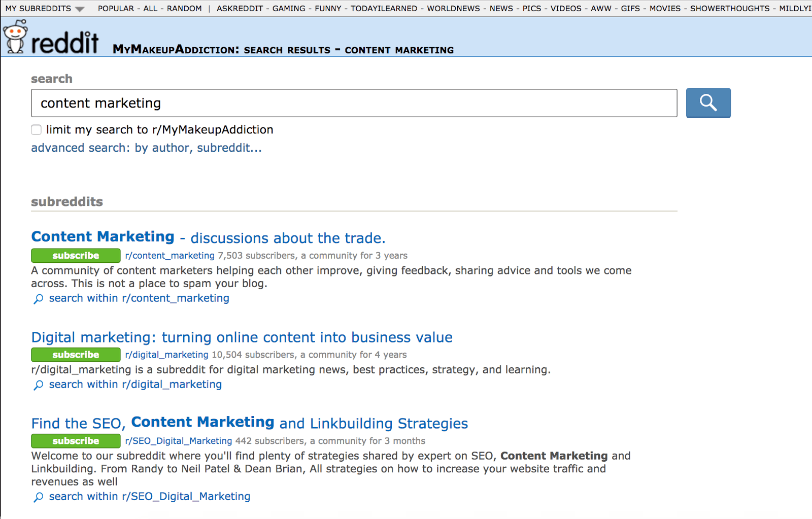This screenshot has width=812, height=519.
Task: Go to Popular in top bar
Action: (x=116, y=9)
